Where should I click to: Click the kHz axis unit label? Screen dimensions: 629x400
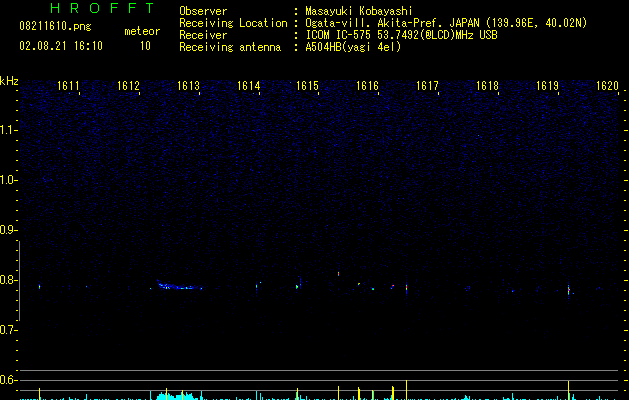[9, 81]
